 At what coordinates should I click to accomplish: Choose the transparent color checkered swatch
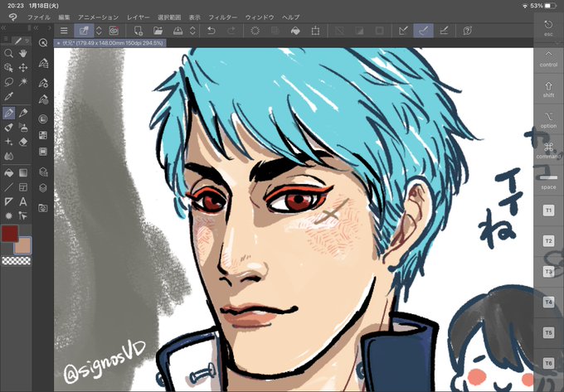click(17, 261)
